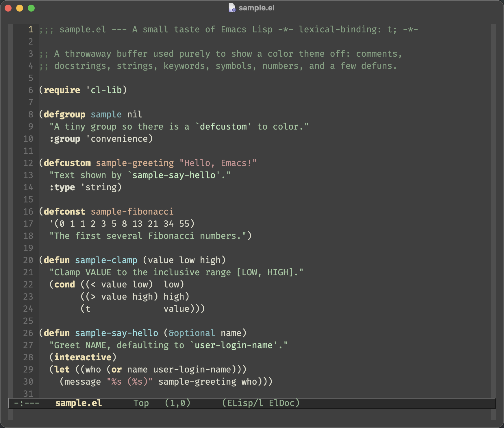Click line number 20 in the gutter

click(28, 260)
